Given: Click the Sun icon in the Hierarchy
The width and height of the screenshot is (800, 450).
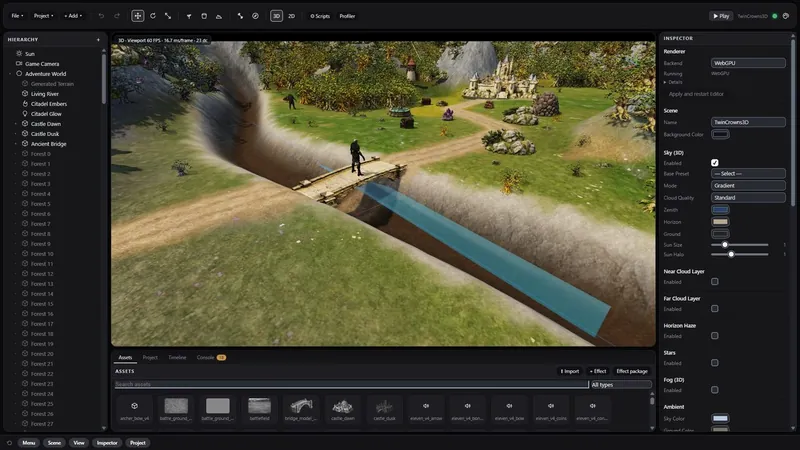Looking at the screenshot, I should pyautogui.click(x=19, y=54).
